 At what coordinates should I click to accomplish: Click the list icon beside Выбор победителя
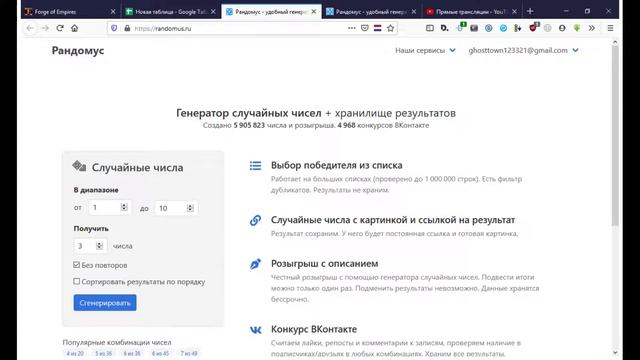(256, 165)
